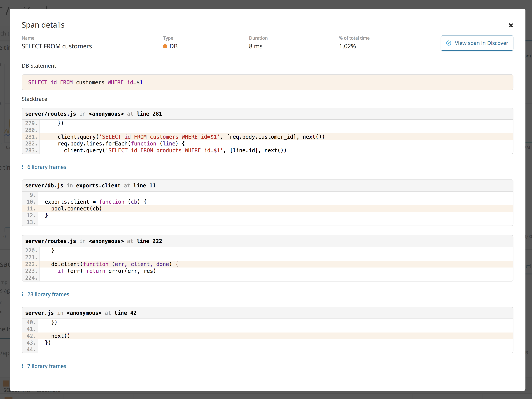
Task: Click server.js line 42 frame header
Action: [x=81, y=313]
